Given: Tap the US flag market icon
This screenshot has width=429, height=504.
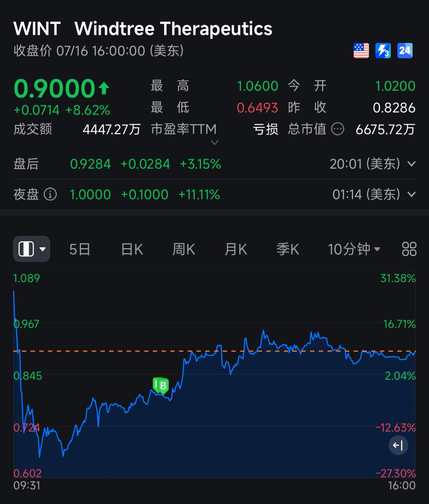Looking at the screenshot, I should click(x=361, y=51).
